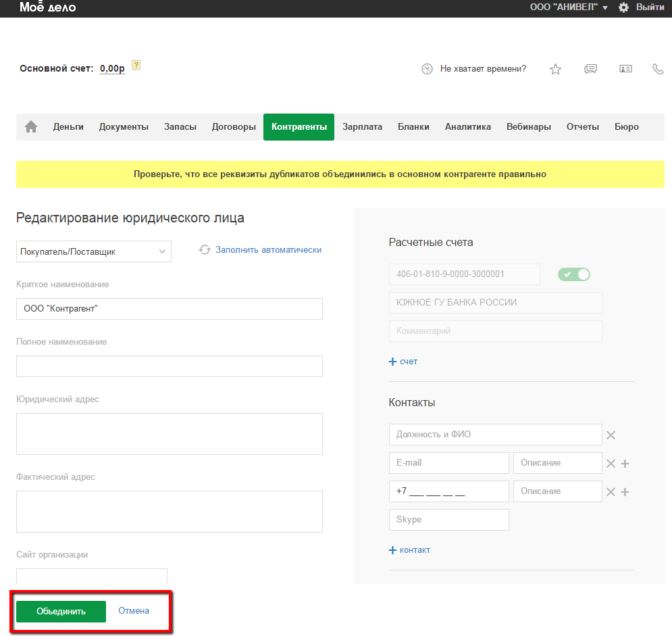The image size is (672, 636).
Task: Toggle the bank account switch
Action: point(573,274)
